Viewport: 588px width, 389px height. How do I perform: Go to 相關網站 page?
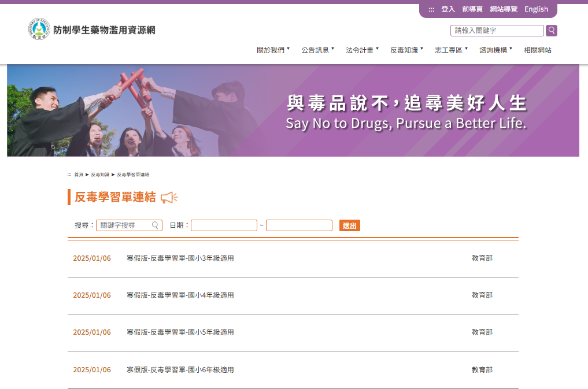point(538,50)
